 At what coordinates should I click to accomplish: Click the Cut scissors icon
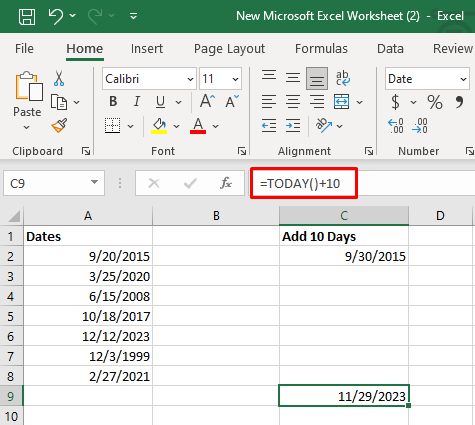(x=59, y=79)
